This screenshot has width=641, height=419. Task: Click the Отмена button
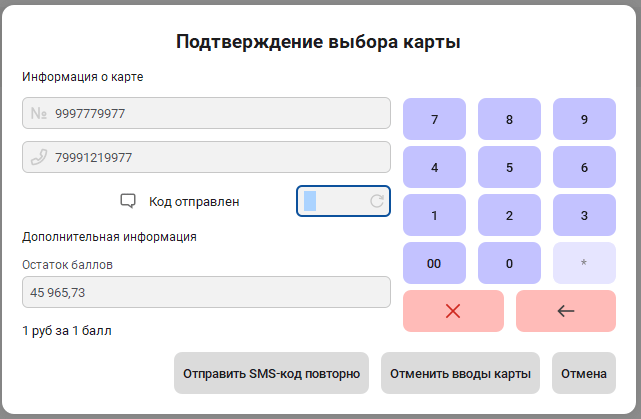(x=583, y=374)
